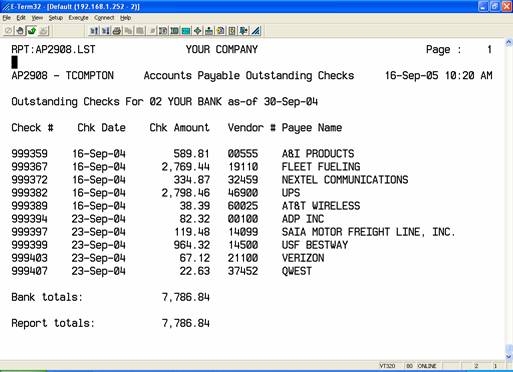Click the printer icon in the toolbar
The image size is (513, 372).
(117, 31)
